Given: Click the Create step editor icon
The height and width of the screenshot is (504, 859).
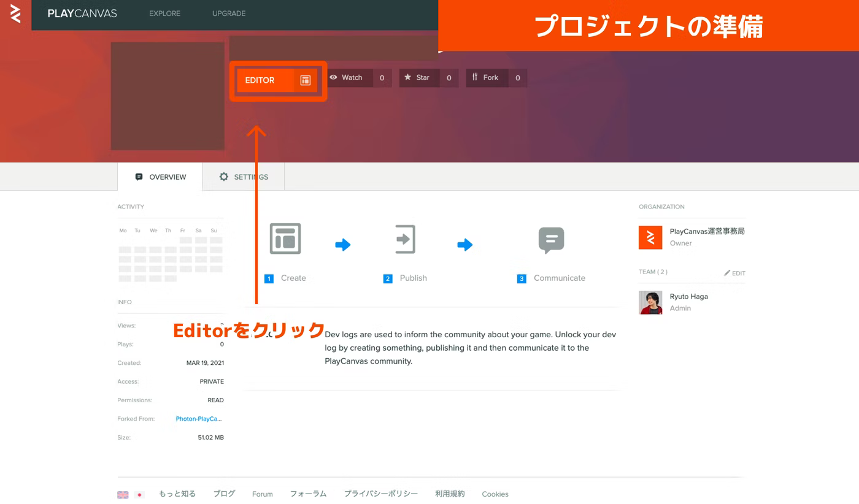Looking at the screenshot, I should pyautogui.click(x=285, y=239).
